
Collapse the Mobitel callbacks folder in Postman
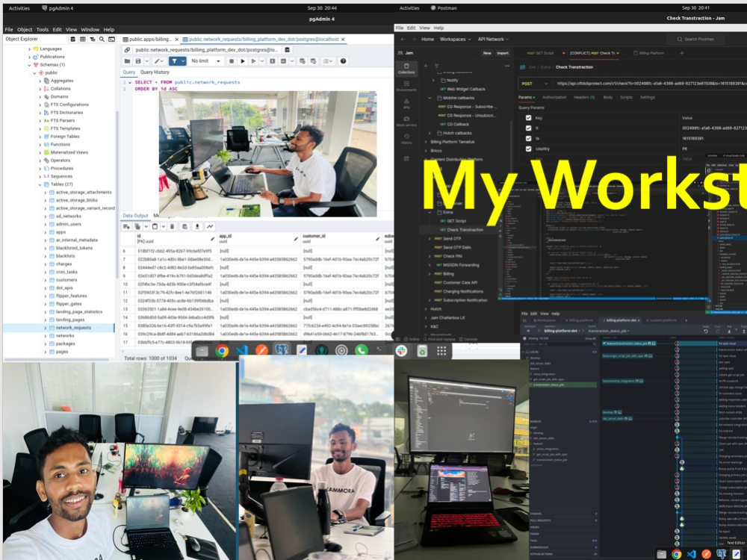coord(430,98)
